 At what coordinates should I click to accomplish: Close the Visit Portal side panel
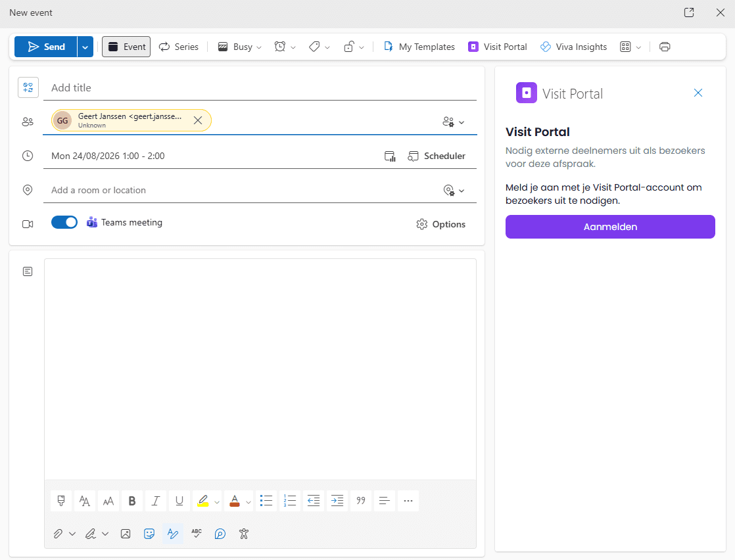click(698, 93)
